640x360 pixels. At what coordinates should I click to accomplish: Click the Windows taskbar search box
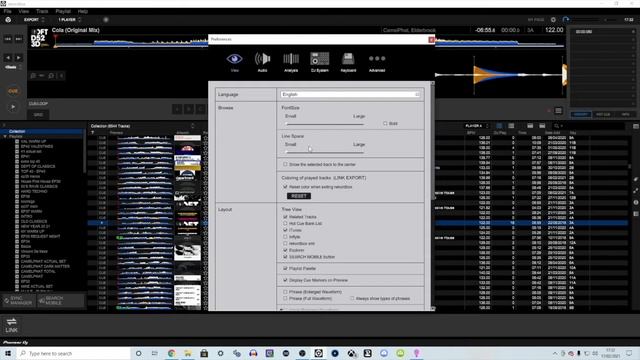click(x=74, y=353)
